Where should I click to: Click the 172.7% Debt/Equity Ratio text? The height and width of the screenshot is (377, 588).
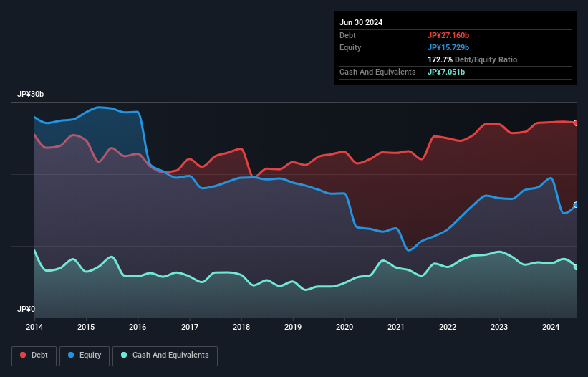472,59
